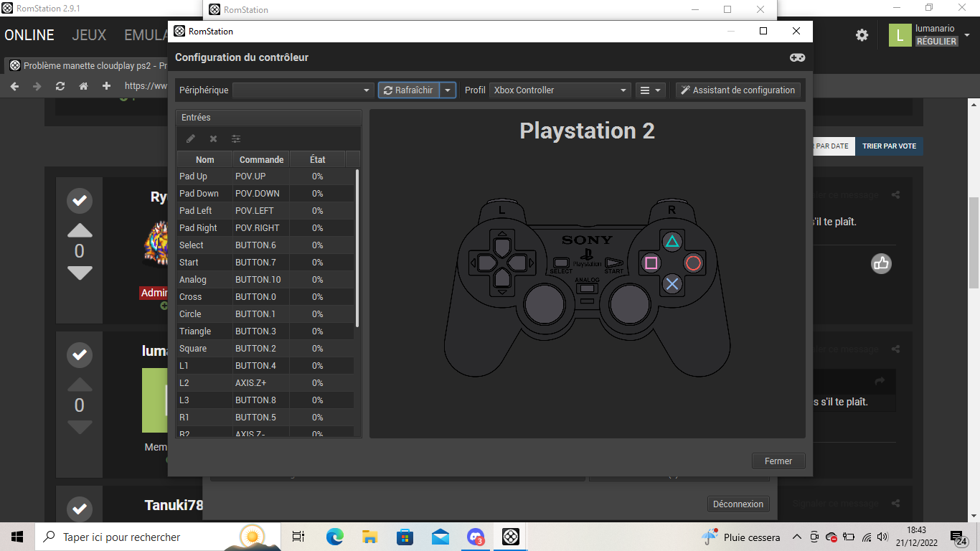Click the thumbs-up like icon
The image size is (980, 551).
click(881, 263)
